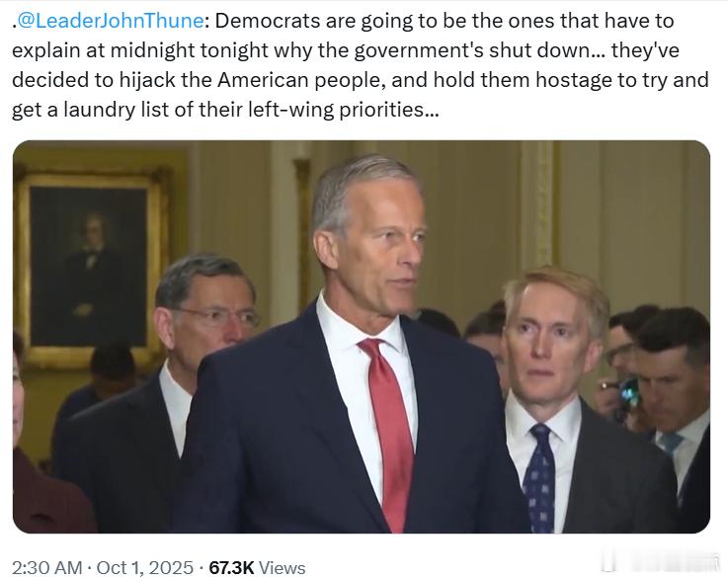Screen dimensions: 728x580
Task: Click the blurred watermark near tweet footer
Action: point(657,562)
